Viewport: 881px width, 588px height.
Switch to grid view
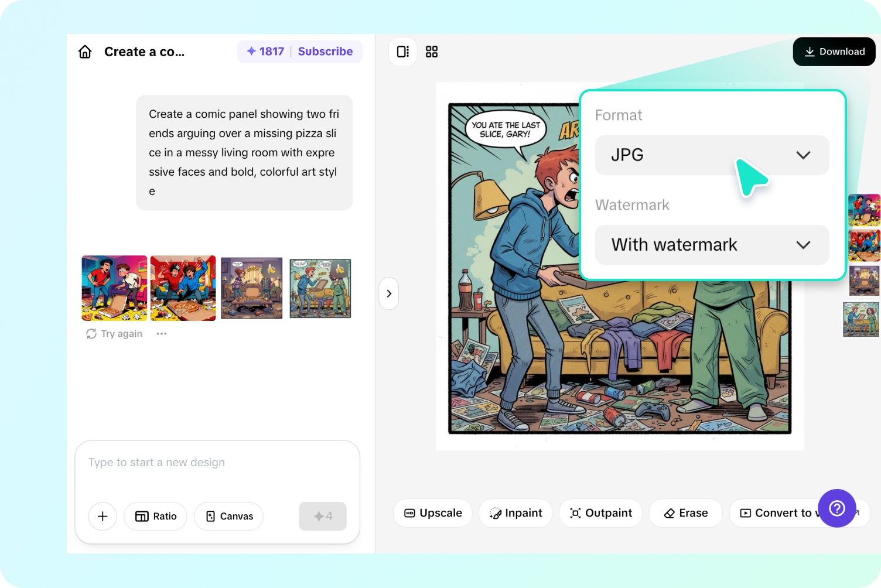pyautogui.click(x=432, y=52)
